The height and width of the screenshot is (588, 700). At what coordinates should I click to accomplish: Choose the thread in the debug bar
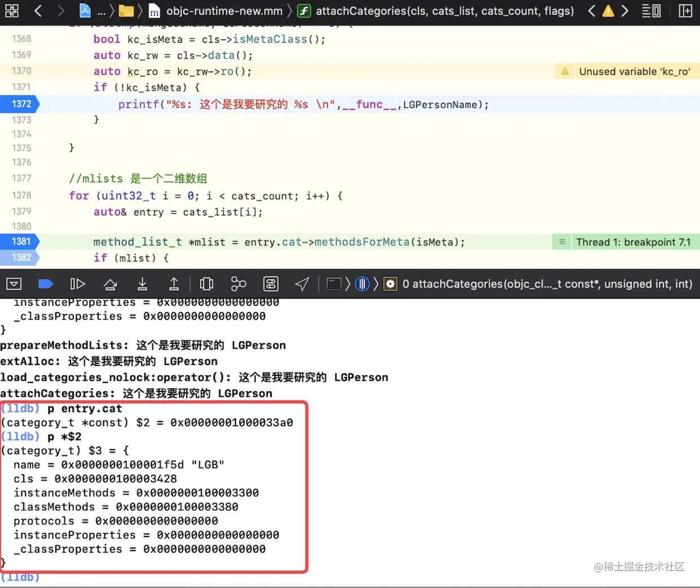pos(362,284)
